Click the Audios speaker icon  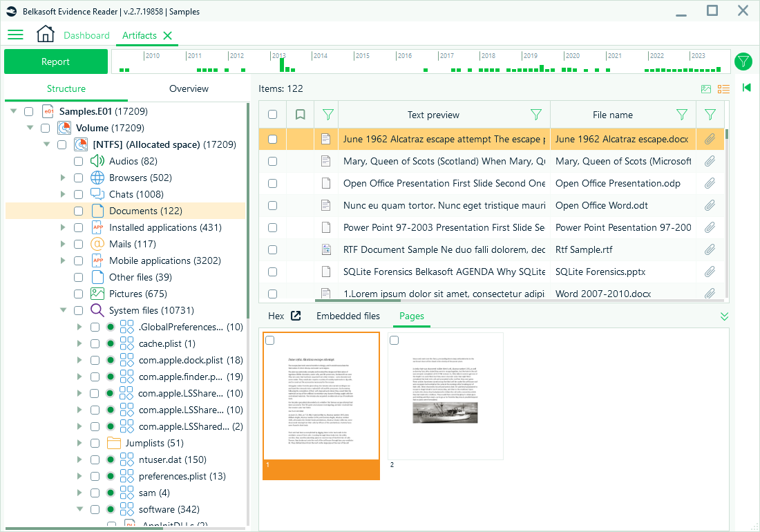97,161
